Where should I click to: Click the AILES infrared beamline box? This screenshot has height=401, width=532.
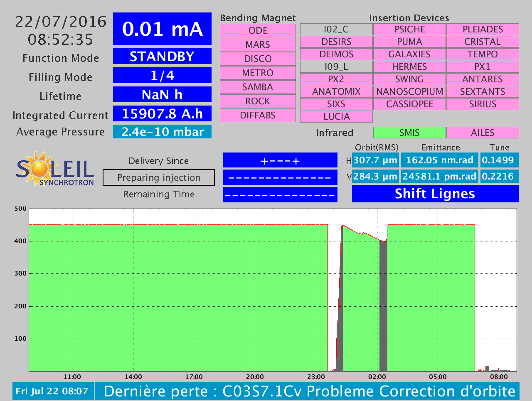[x=483, y=133]
